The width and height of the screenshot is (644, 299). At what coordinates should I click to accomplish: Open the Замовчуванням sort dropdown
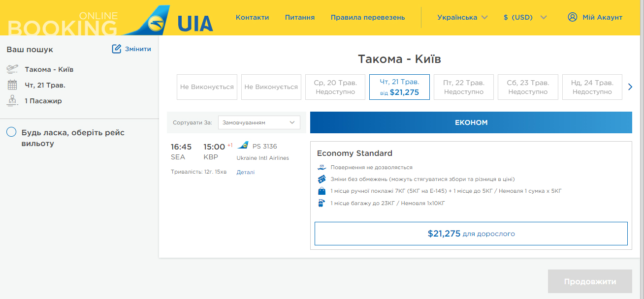tap(259, 122)
